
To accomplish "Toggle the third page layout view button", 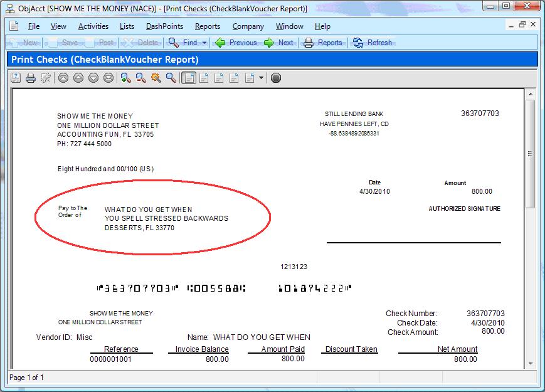I will (218, 78).
